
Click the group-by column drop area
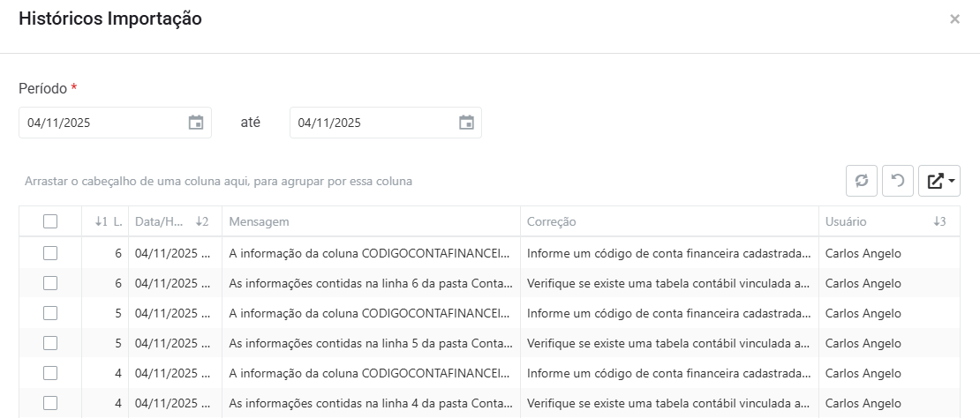[219, 181]
